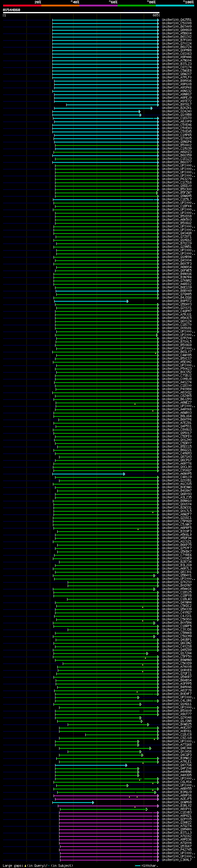Select the UniRef100_O24240 label
The height and width of the screenshot is (868, 197).
point(177,111)
